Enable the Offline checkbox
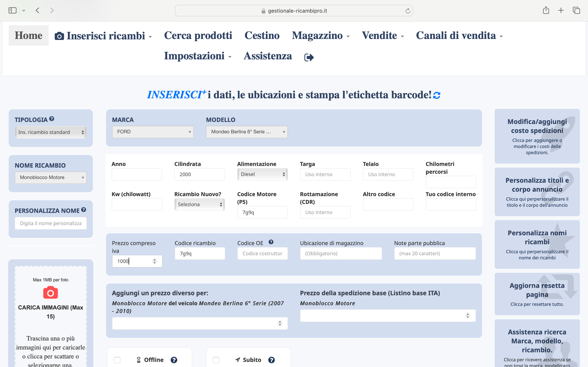 117,360
